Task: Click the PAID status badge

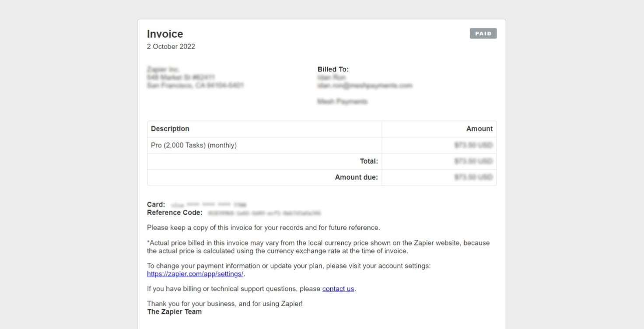Action: tap(483, 34)
